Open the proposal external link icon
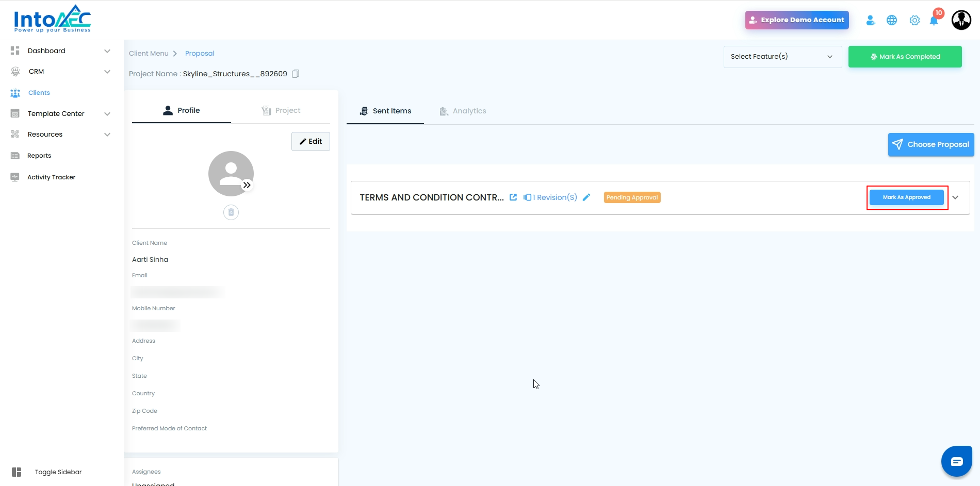The height and width of the screenshot is (486, 980). coord(513,197)
